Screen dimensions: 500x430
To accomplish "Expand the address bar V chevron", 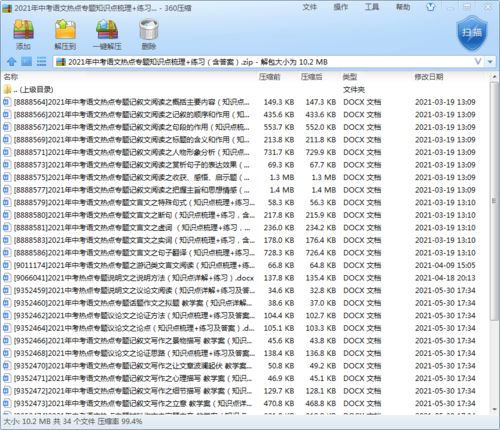I will click(x=478, y=62).
